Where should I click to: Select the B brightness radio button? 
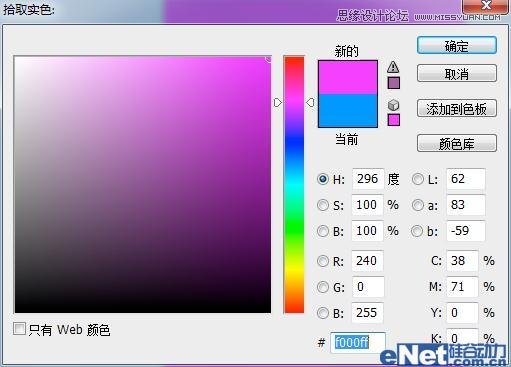click(x=323, y=231)
